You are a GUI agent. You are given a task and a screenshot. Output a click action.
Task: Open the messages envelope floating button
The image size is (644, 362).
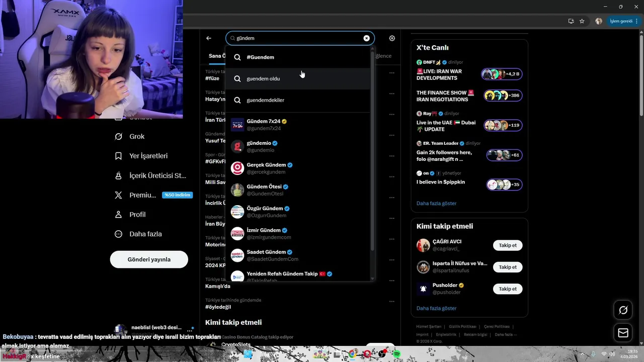tap(623, 333)
